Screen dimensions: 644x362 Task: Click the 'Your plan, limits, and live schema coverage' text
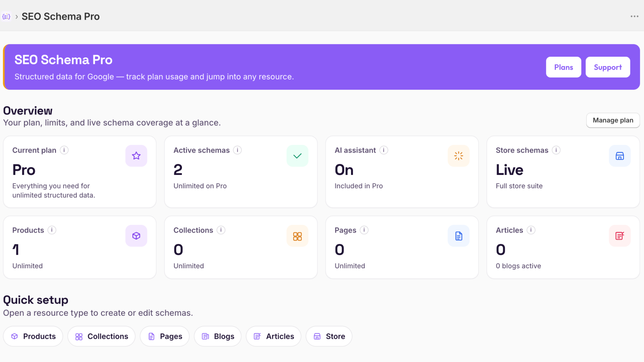112,123
